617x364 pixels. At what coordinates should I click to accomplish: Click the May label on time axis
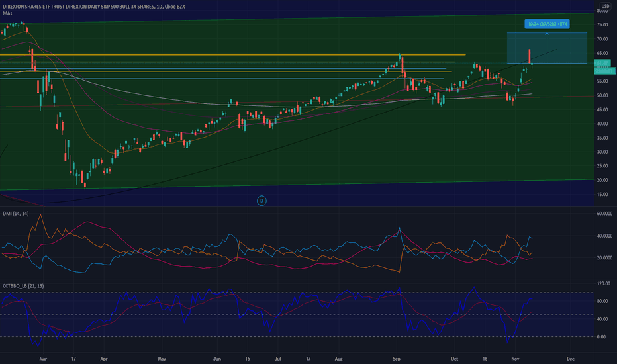(162, 359)
